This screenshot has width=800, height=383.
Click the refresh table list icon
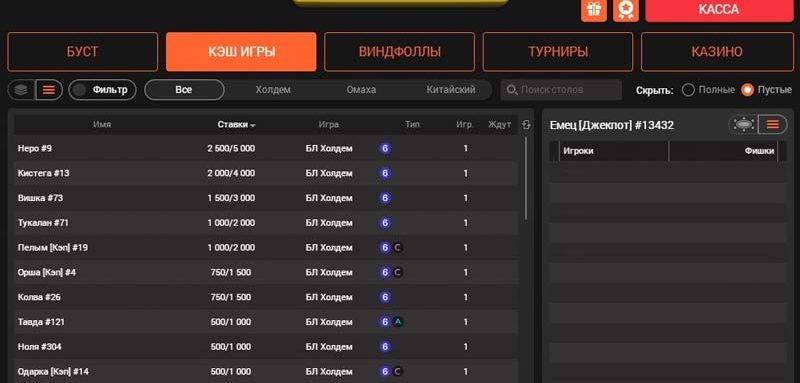pos(527,124)
